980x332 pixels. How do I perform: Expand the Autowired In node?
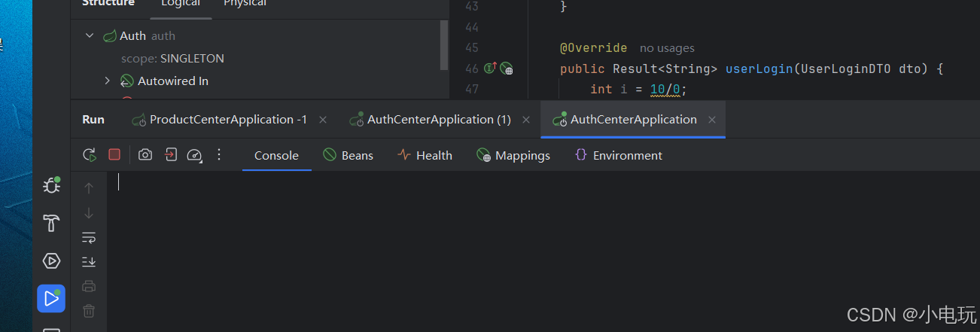pos(107,81)
